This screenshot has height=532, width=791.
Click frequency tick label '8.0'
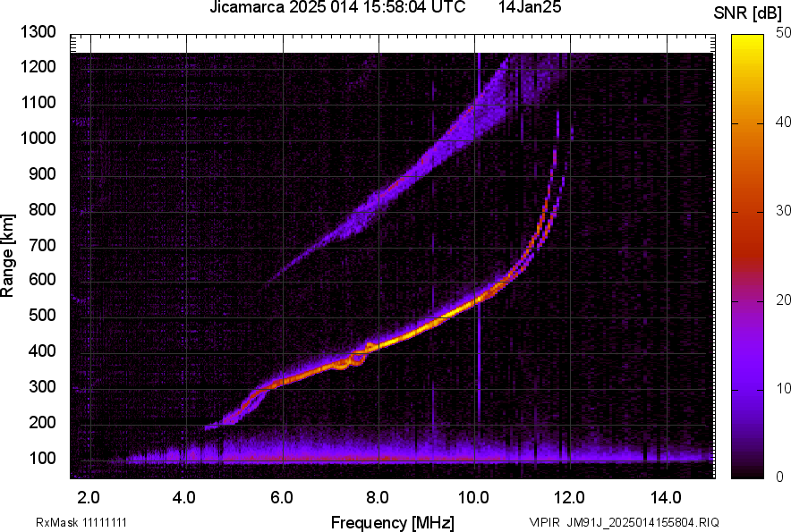(x=378, y=498)
